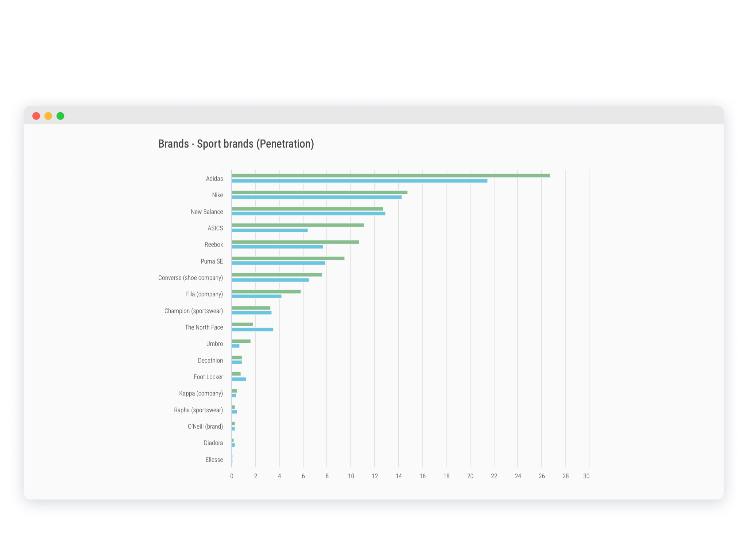Click the Adidas axis label

(214, 179)
